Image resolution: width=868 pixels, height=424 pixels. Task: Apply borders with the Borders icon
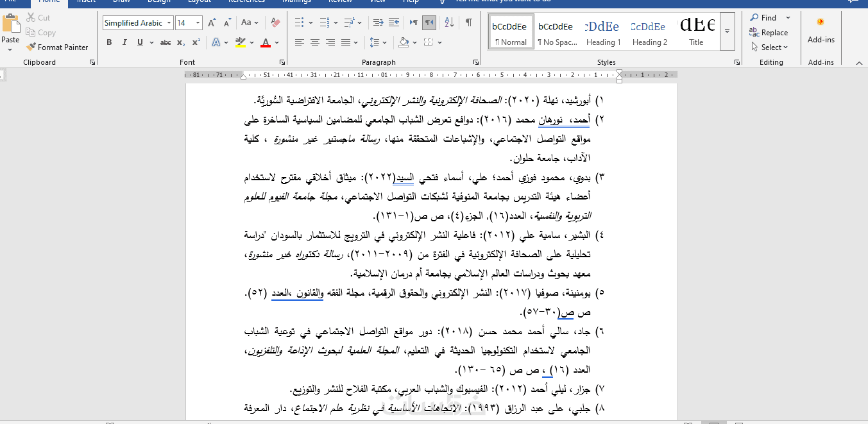point(429,43)
